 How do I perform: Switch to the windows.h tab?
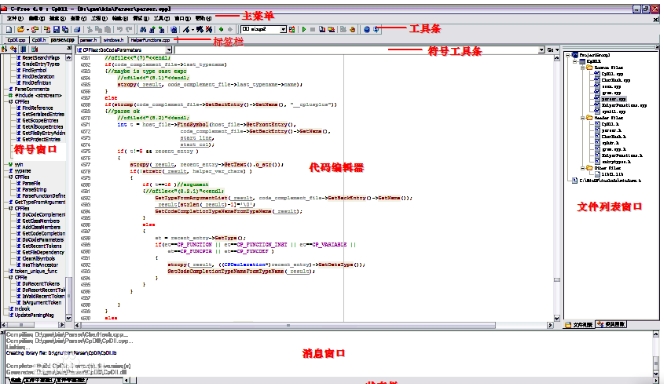[x=113, y=40]
